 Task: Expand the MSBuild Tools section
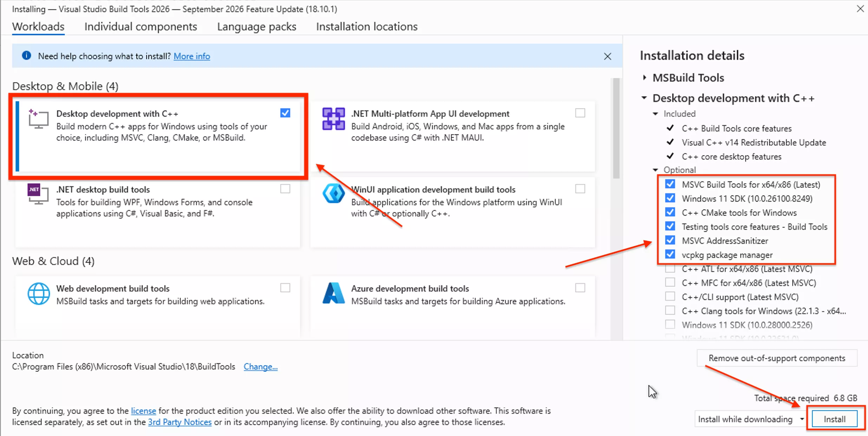(x=645, y=78)
